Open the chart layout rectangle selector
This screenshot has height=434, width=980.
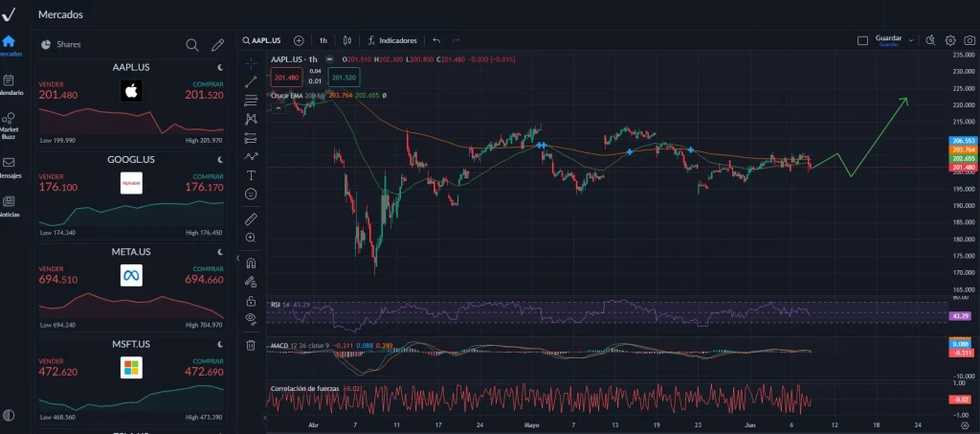pyautogui.click(x=862, y=40)
